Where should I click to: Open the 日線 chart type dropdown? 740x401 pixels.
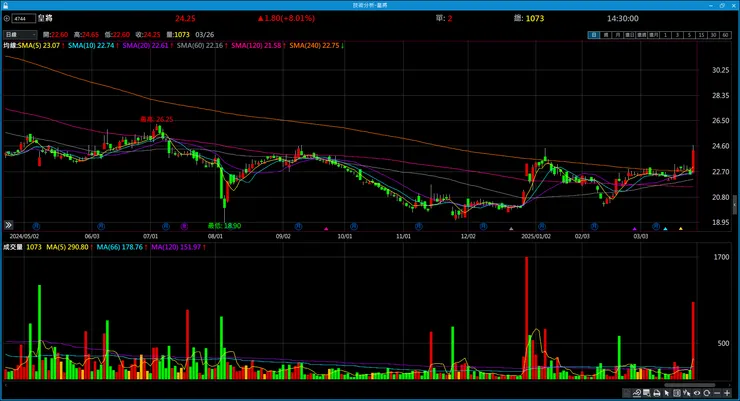pyautogui.click(x=20, y=35)
